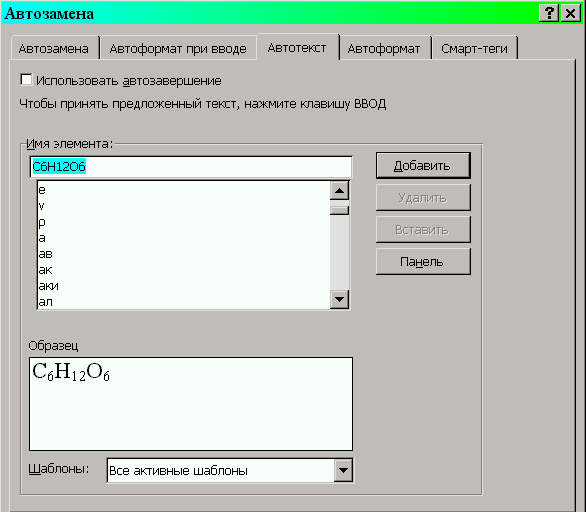The width and height of the screenshot is (586, 512).
Task: Open Автоформат при вводе tab
Action: click(x=178, y=48)
